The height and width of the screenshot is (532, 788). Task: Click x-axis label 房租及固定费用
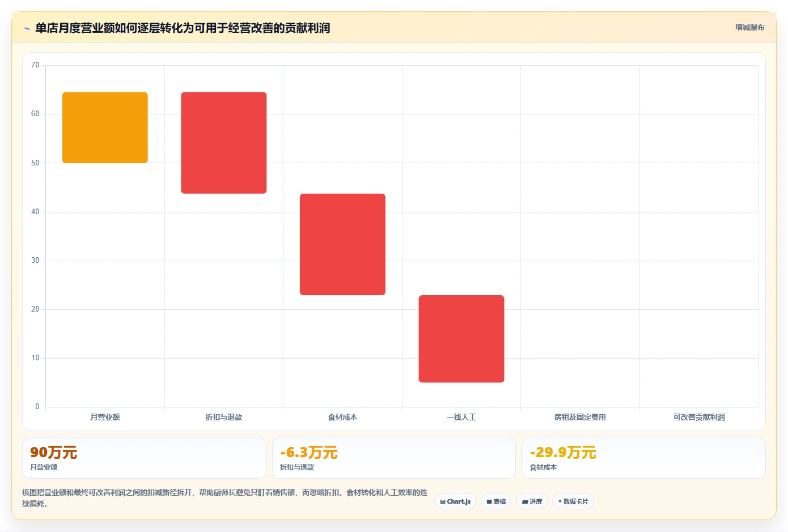coord(580,417)
